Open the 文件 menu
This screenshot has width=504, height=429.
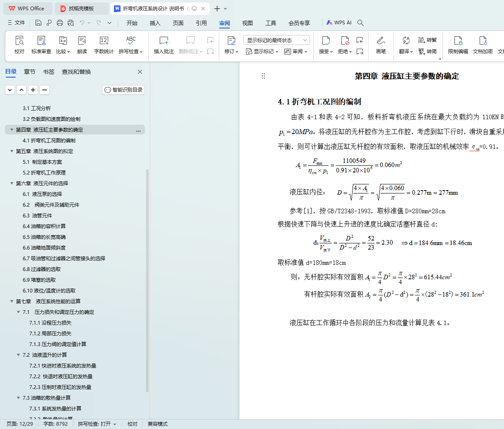[17, 23]
